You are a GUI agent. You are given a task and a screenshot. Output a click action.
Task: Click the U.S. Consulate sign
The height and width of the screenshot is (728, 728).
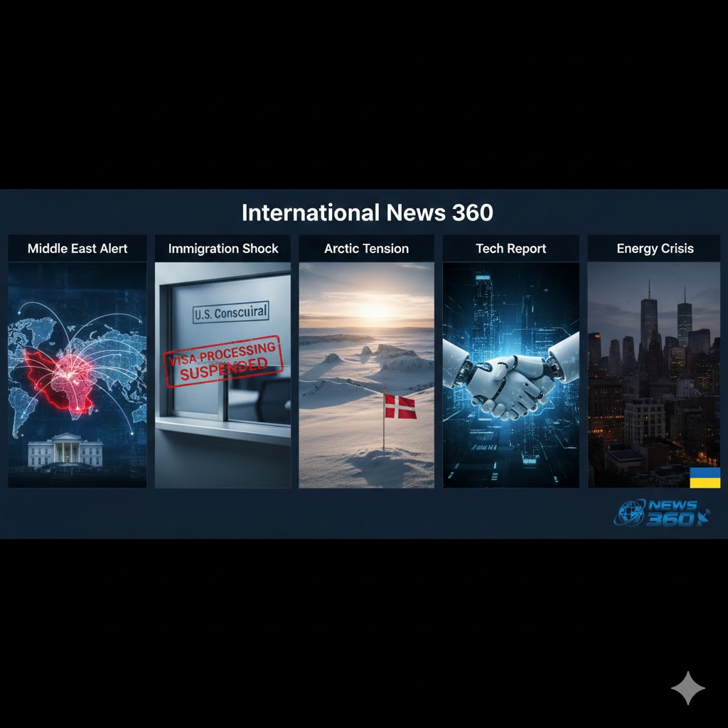tap(231, 311)
